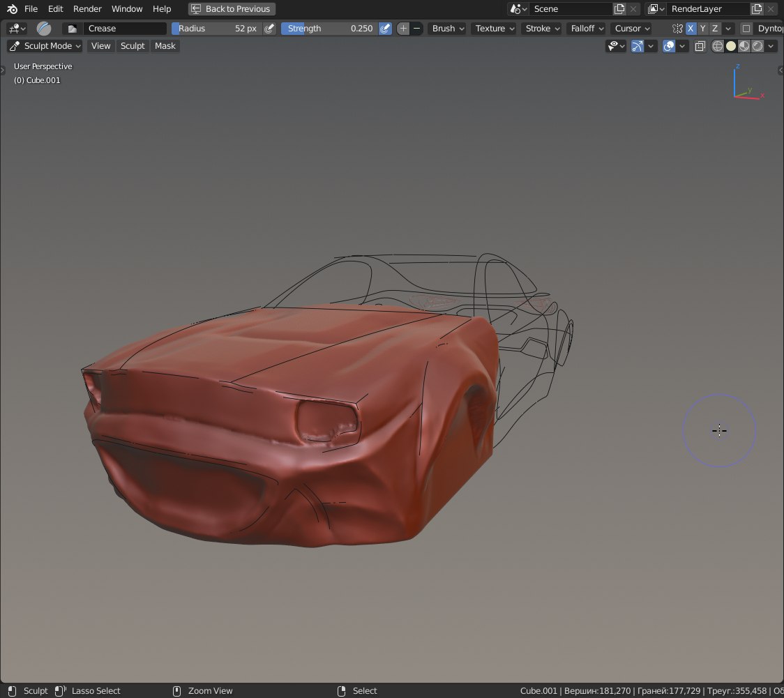The image size is (784, 698).
Task: Click the Back to Previous button
Action: 232,9
